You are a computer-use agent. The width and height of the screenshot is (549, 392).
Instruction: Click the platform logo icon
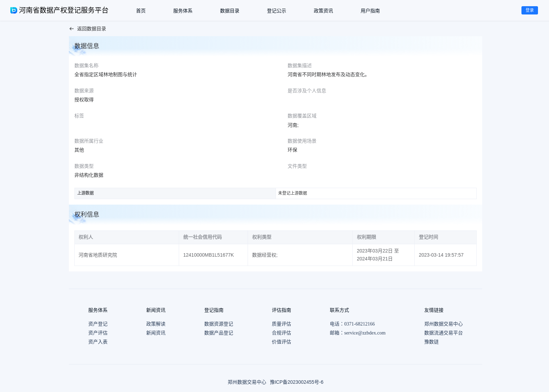[14, 10]
